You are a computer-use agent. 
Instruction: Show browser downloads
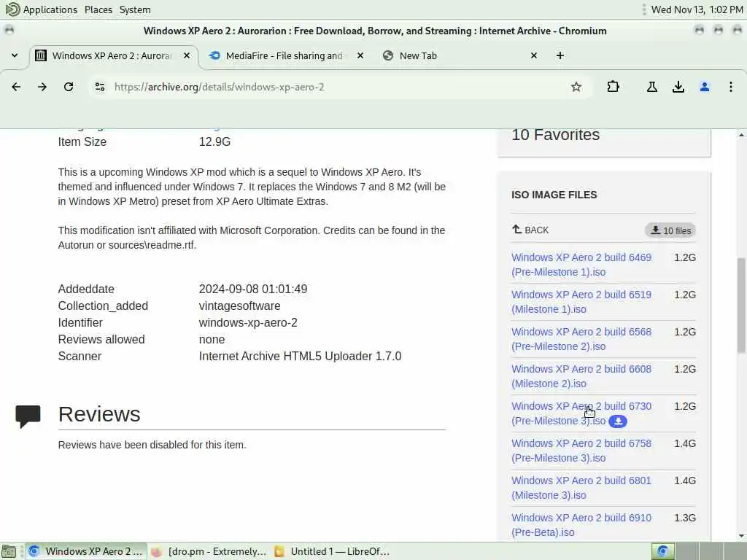pos(678,87)
